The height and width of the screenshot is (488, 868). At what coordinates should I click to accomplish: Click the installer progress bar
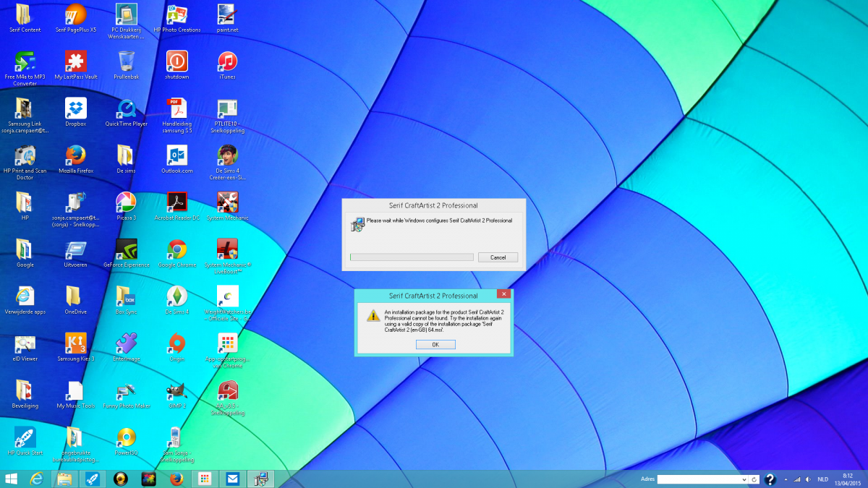coord(412,257)
